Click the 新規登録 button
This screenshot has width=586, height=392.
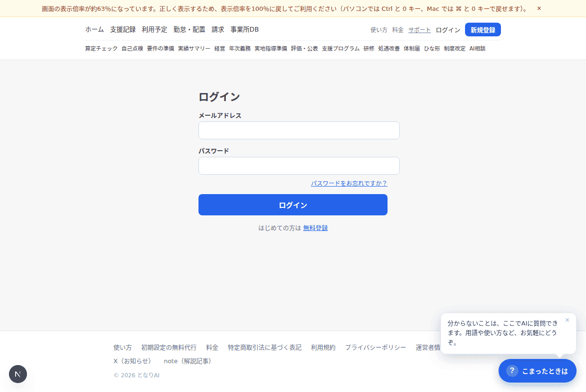483,30
